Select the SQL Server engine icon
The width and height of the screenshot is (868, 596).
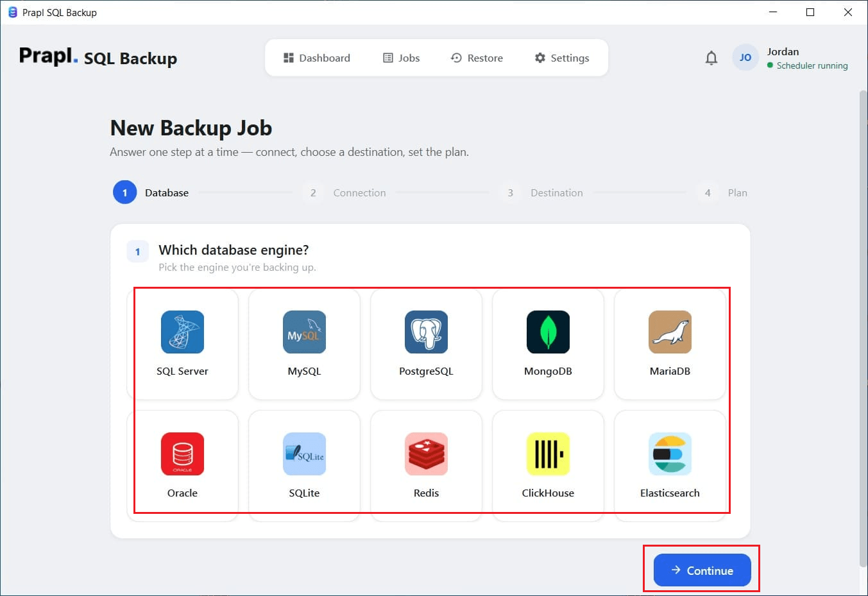pos(182,332)
